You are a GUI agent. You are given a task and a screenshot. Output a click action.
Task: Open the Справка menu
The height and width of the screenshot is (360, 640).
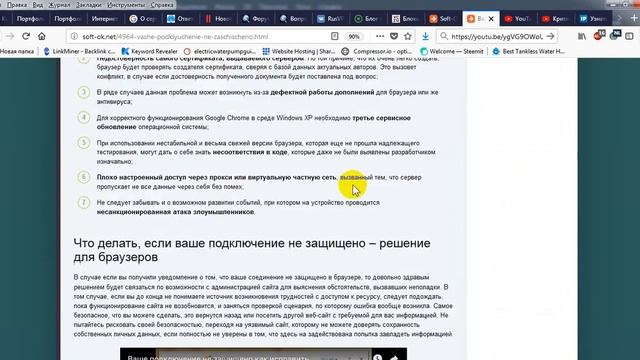click(162, 5)
